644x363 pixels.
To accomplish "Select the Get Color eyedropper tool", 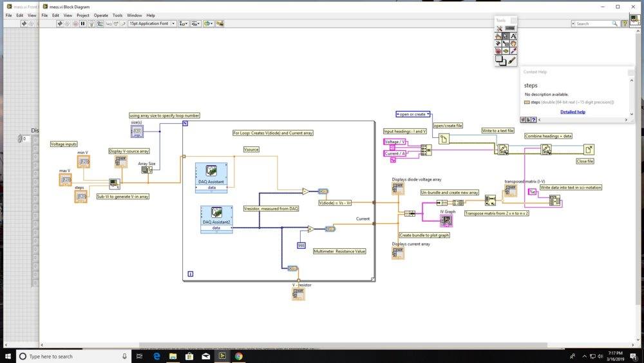I will pyautogui.click(x=513, y=51).
